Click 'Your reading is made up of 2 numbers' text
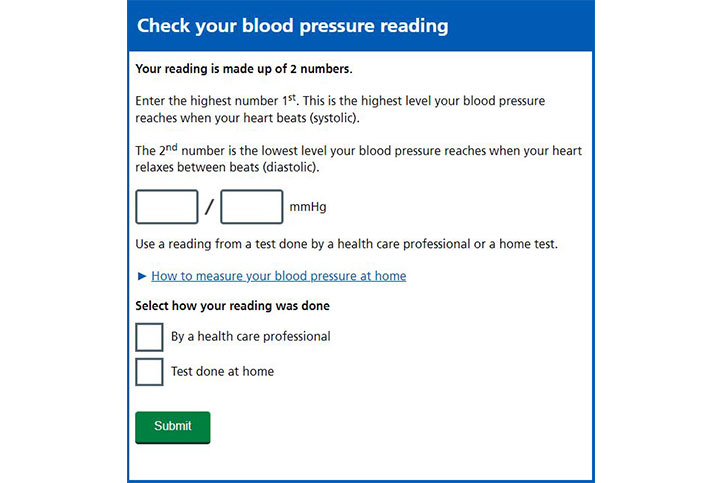This screenshot has width=724, height=483. tap(244, 69)
